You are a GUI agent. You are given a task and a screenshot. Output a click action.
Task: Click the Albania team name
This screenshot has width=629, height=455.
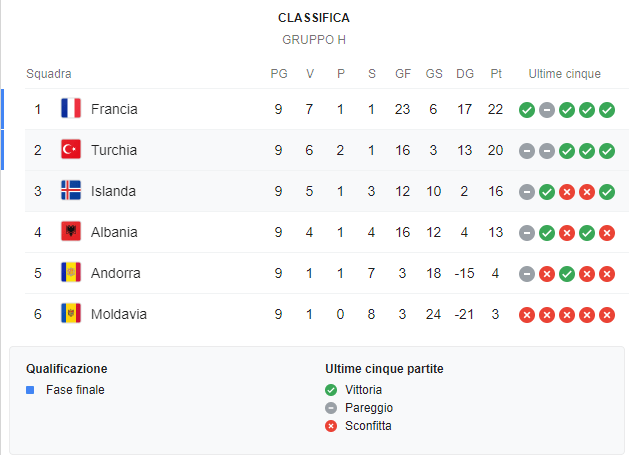click(114, 232)
